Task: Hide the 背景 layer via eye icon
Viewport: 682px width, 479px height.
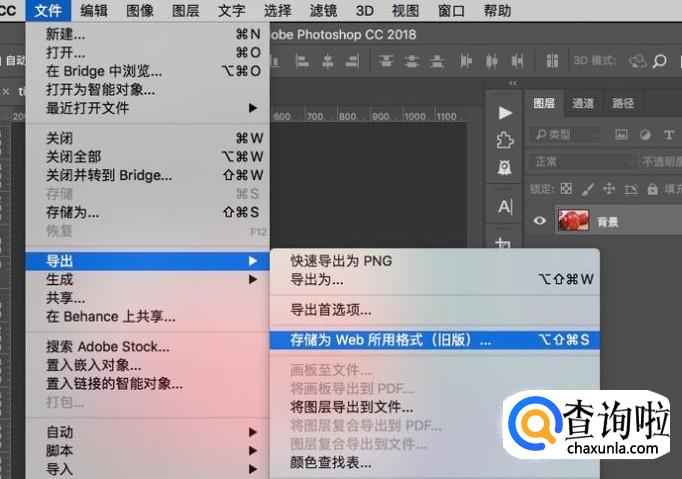Action: coord(540,221)
